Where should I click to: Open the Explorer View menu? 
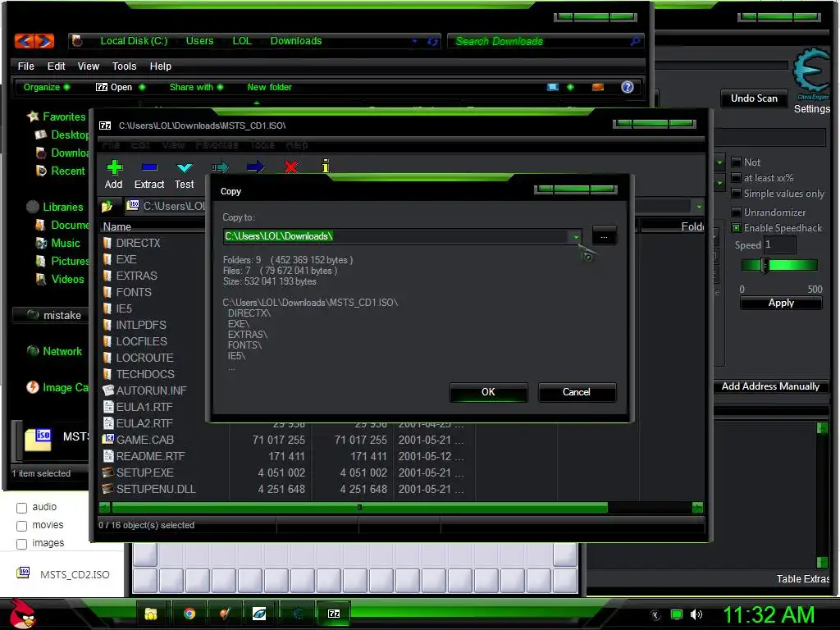tap(89, 66)
